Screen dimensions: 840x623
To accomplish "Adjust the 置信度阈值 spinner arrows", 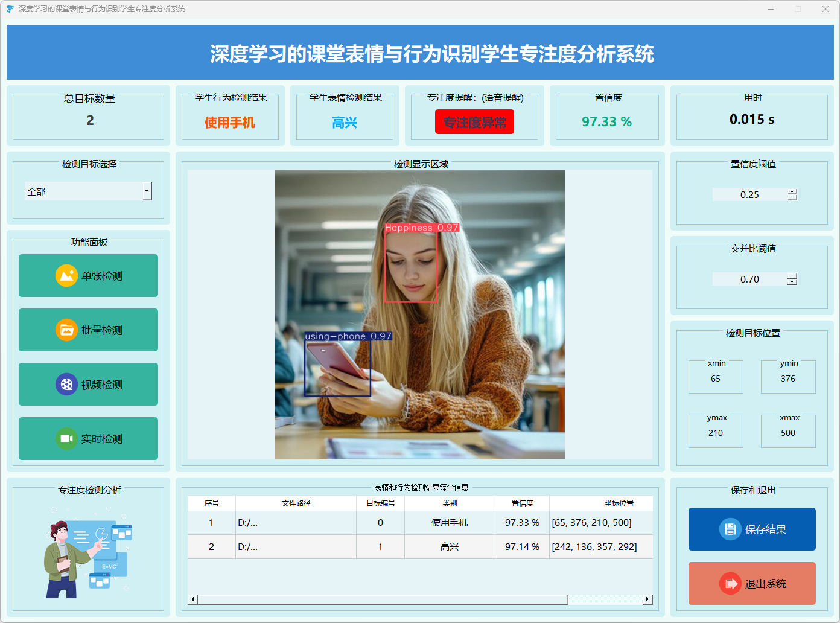I will point(792,194).
